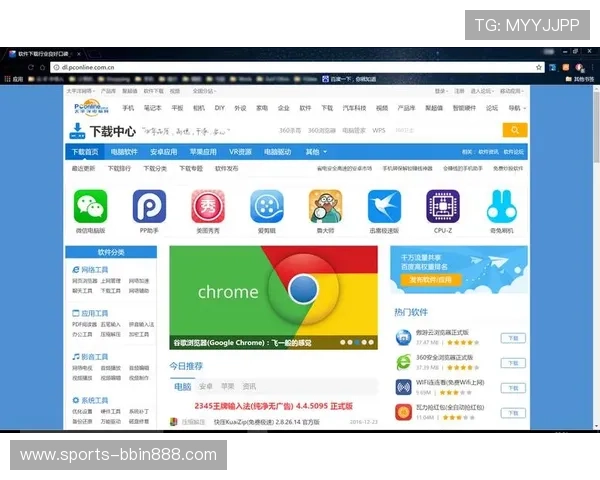Open the 美图秀秀 app icon

208,206
